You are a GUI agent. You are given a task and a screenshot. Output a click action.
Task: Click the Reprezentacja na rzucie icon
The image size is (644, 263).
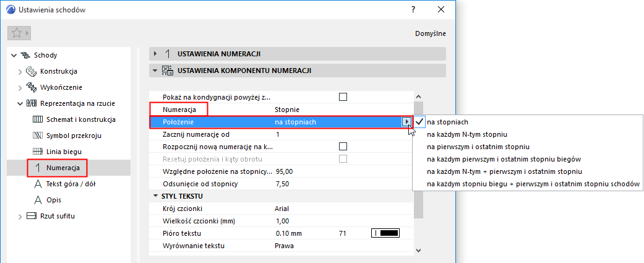coord(32,103)
